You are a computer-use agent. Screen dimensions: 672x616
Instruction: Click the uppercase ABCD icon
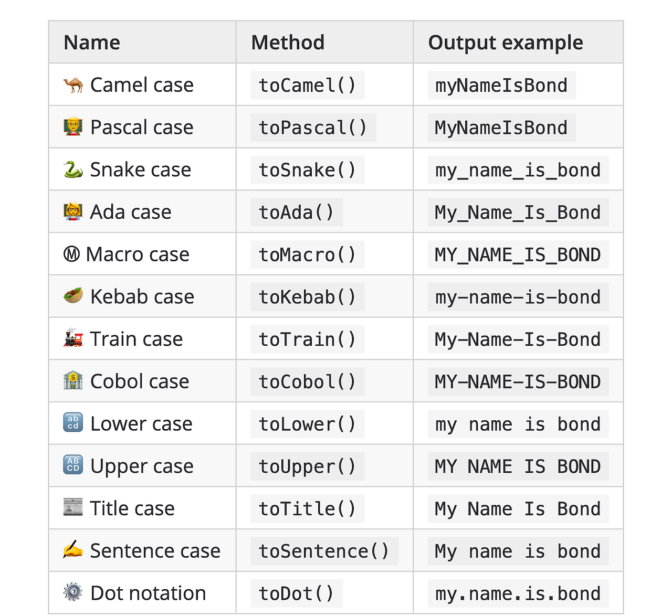[73, 465]
